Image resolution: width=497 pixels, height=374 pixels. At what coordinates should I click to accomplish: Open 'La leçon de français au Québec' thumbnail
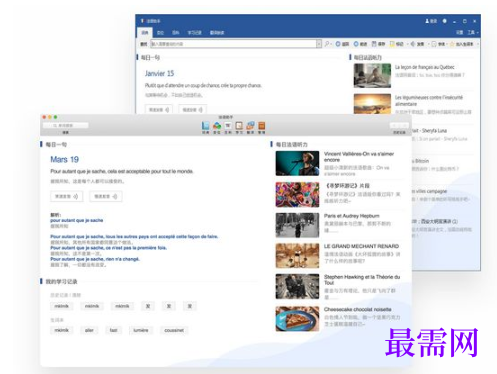pos(372,76)
